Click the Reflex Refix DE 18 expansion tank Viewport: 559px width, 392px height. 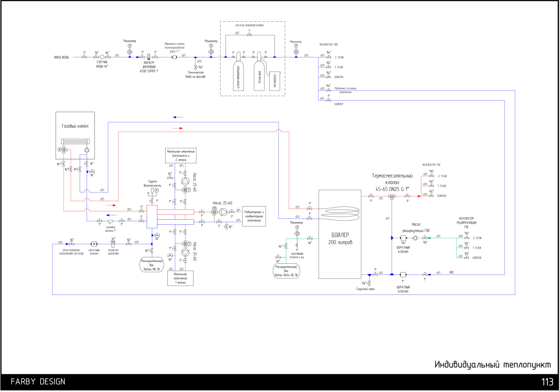[x=286, y=271]
